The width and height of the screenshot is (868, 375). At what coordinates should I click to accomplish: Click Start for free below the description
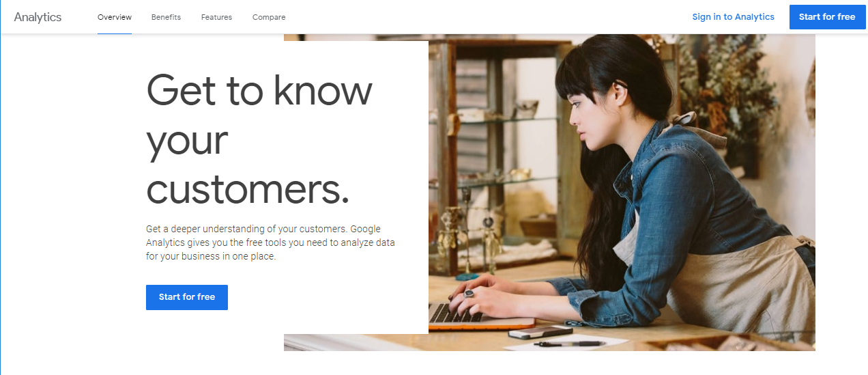(187, 297)
